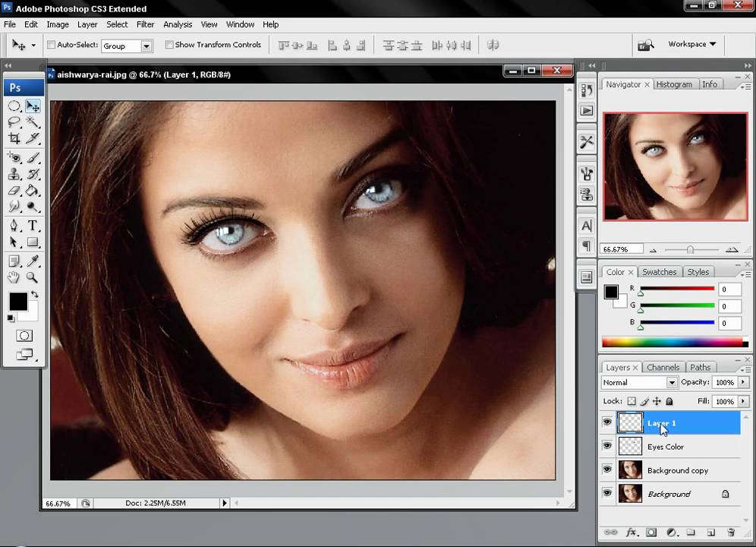The height and width of the screenshot is (547, 756).
Task: Open the Workspace dropdown menu
Action: (x=691, y=44)
